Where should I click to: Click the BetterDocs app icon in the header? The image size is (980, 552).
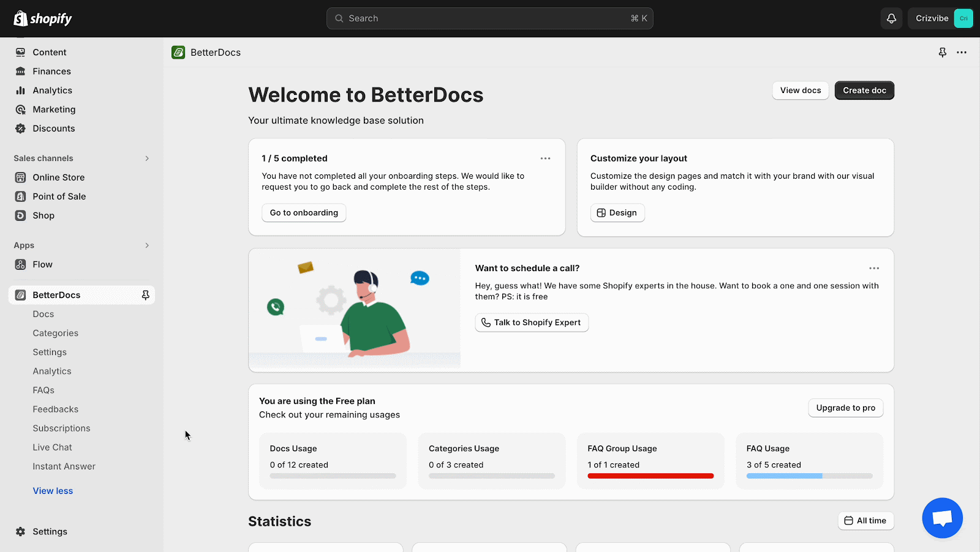click(x=178, y=52)
